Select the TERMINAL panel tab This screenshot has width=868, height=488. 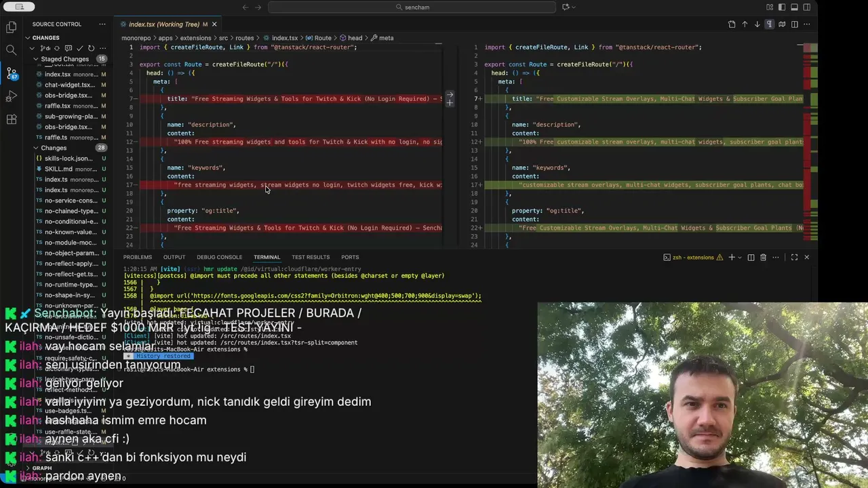tap(267, 258)
